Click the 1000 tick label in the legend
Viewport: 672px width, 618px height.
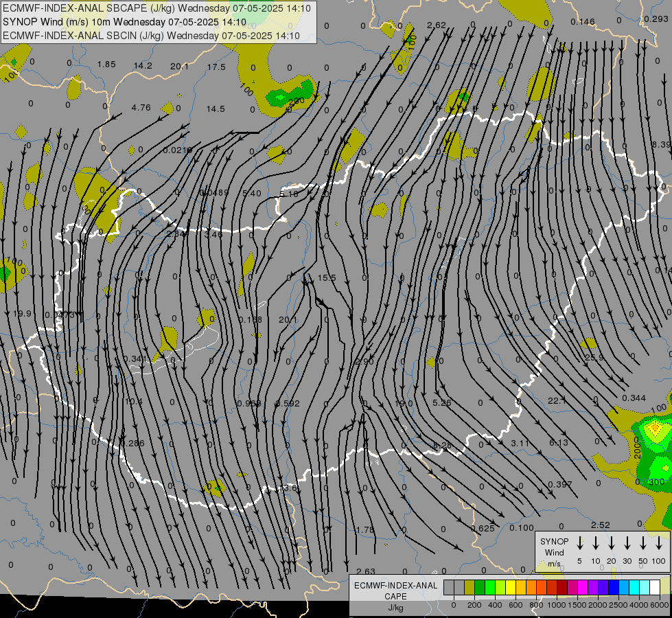tap(557, 605)
